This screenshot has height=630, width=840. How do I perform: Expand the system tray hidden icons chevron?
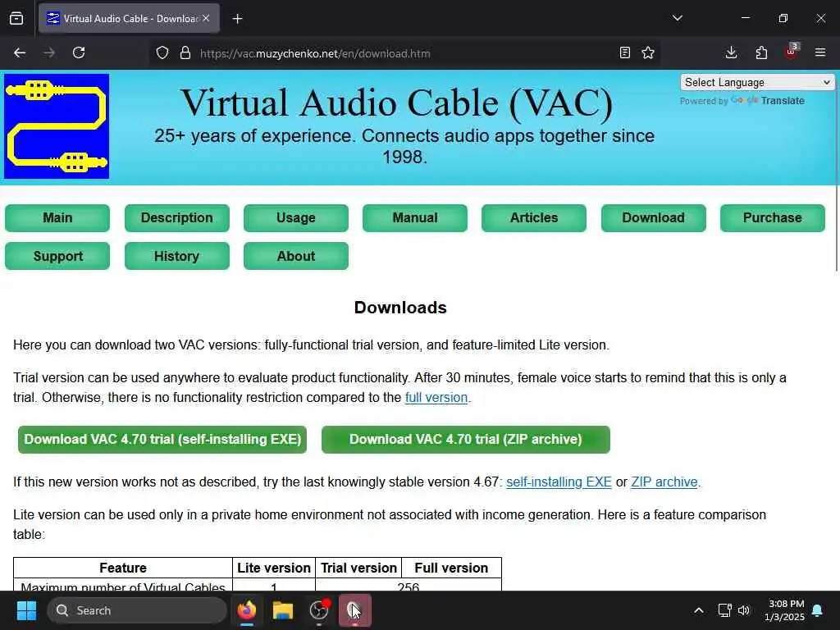point(699,610)
